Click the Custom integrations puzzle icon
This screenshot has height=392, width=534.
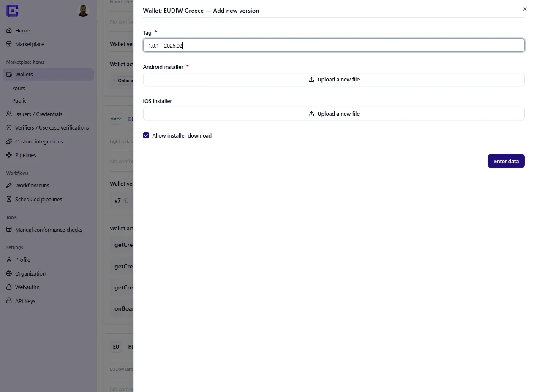[9, 141]
